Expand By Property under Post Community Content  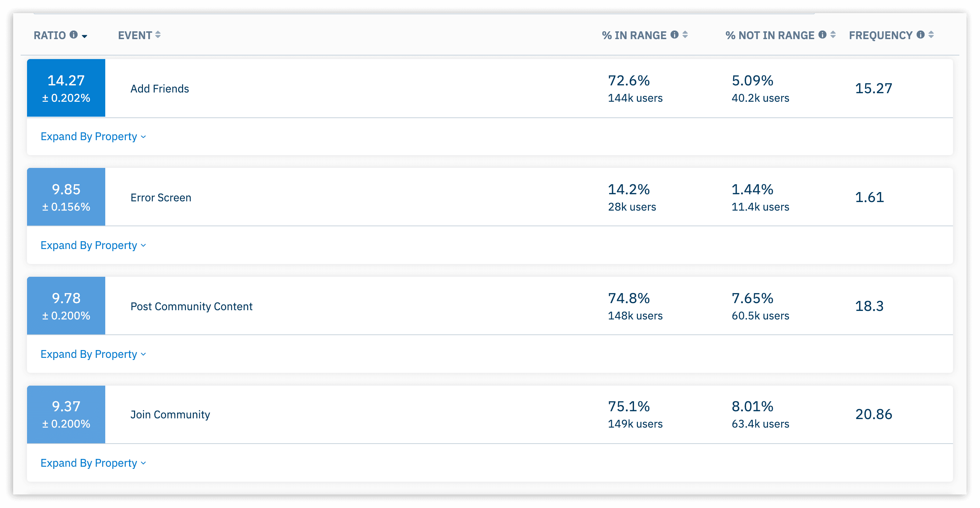tap(93, 354)
